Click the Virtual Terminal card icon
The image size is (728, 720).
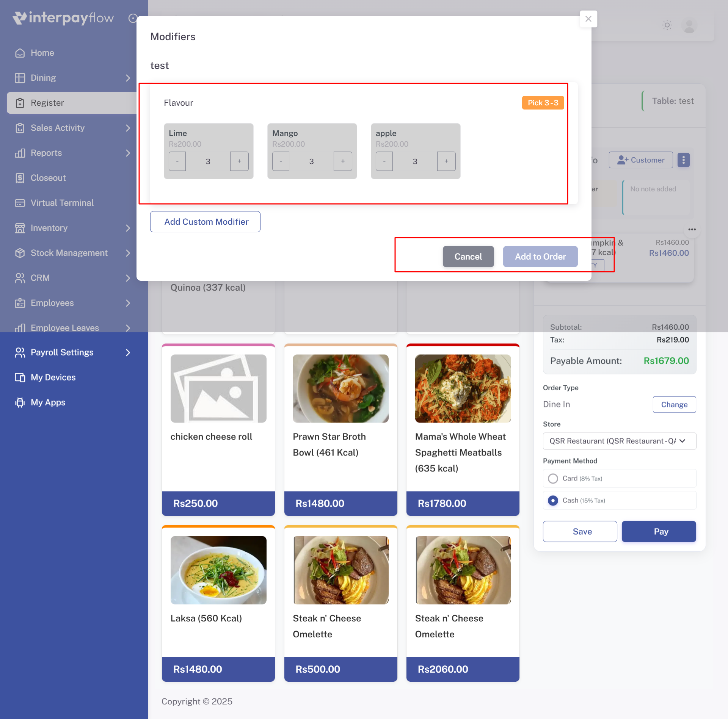click(x=20, y=203)
